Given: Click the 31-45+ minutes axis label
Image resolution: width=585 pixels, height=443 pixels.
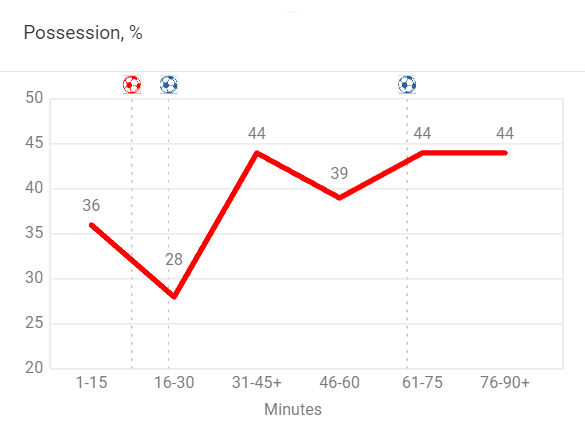Looking at the screenshot, I should pyautogui.click(x=257, y=383).
